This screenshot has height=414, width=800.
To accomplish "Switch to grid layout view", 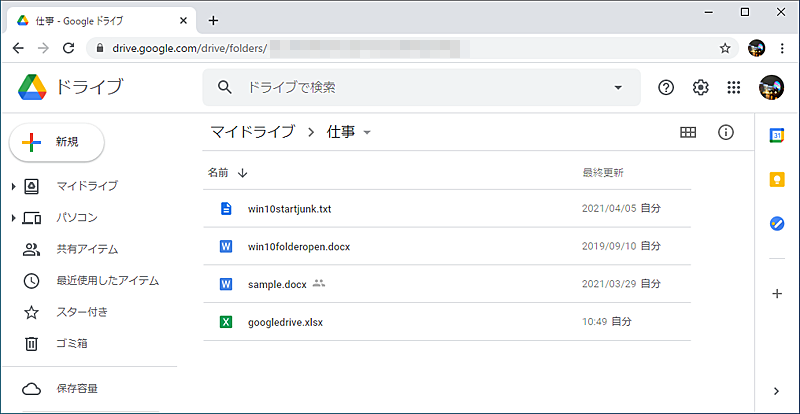I will pos(688,132).
